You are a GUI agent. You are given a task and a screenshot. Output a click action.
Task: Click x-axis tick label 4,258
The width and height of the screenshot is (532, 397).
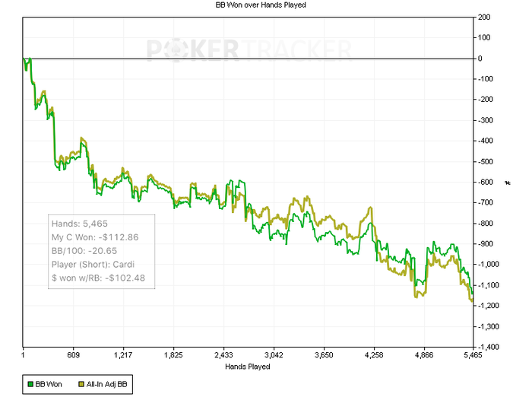(x=374, y=355)
